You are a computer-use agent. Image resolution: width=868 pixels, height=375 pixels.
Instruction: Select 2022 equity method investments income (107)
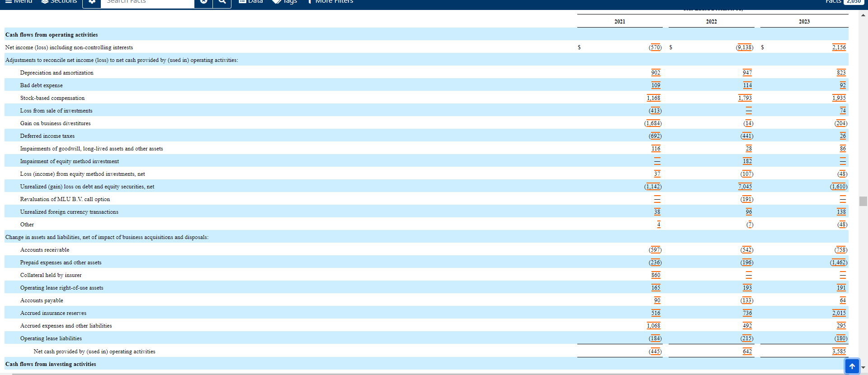tap(747, 174)
